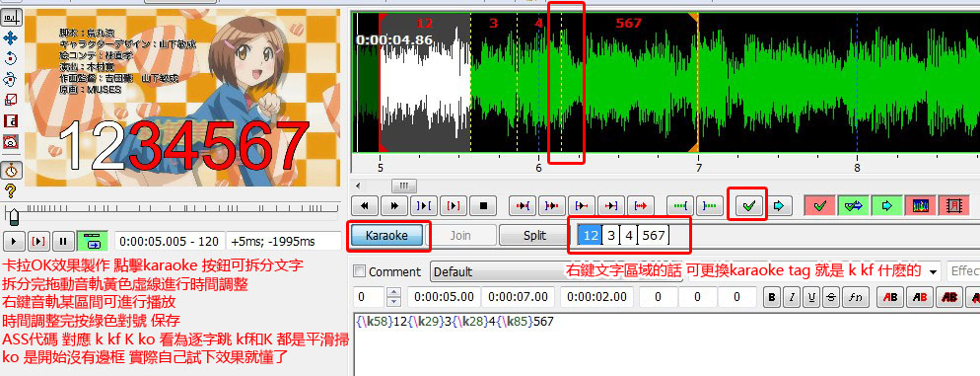This screenshot has width=980, height=376.
Task: Click the Karaoke button
Action: click(x=386, y=235)
